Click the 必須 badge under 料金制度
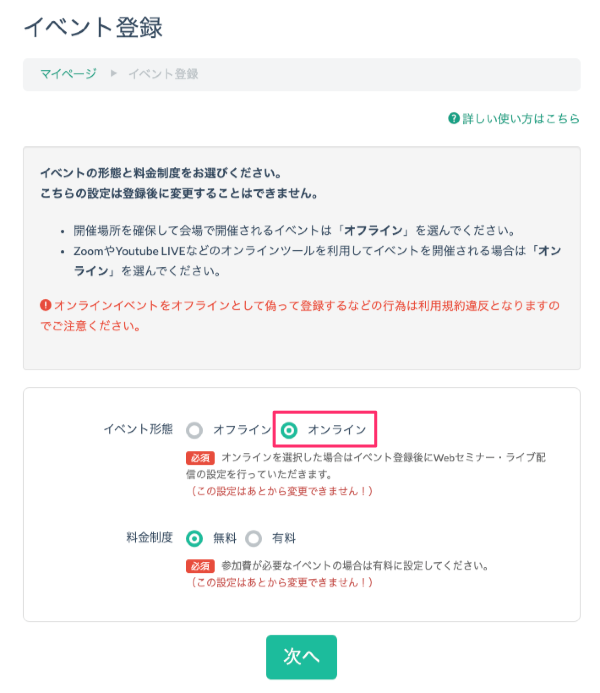This screenshot has height=693, width=600. [x=200, y=566]
